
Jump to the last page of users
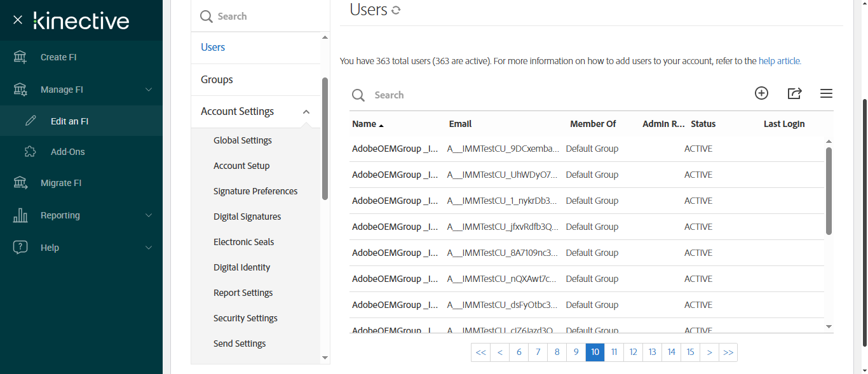pos(728,352)
